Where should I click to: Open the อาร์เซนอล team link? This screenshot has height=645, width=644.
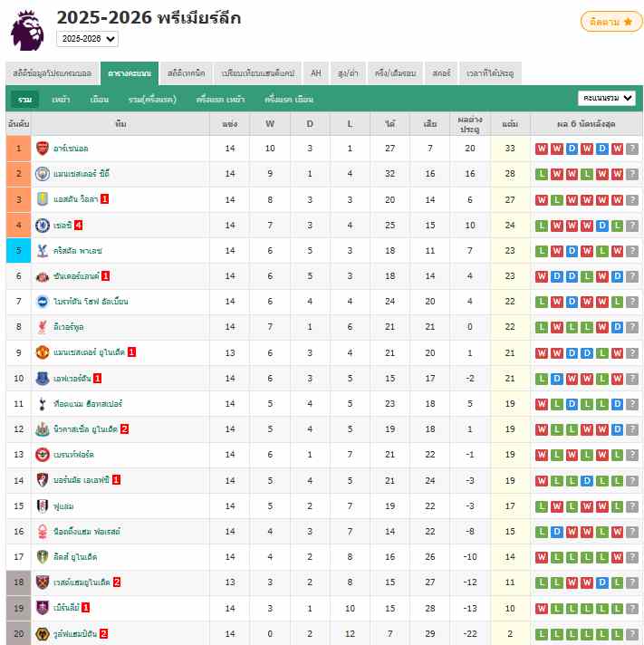(x=71, y=148)
